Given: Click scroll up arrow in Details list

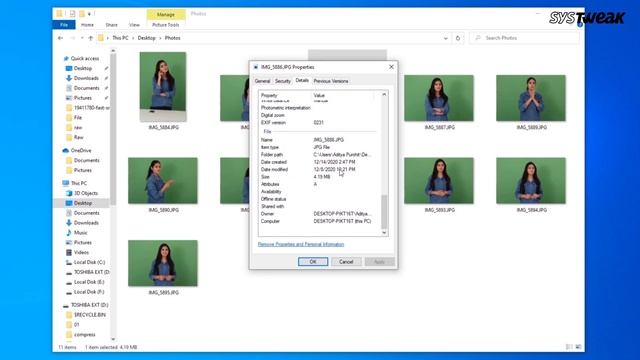Looking at the screenshot, I should tap(384, 95).
